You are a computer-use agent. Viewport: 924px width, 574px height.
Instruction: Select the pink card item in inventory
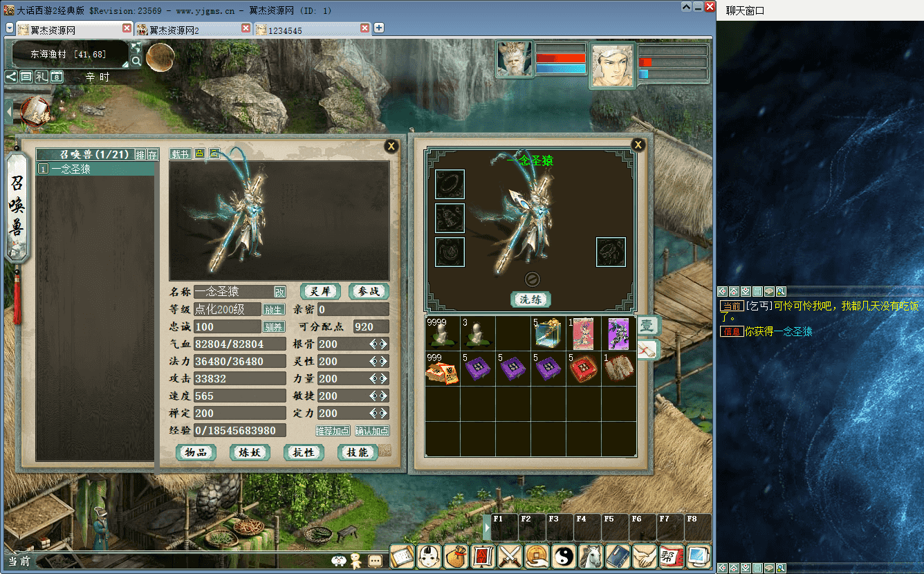[x=583, y=334]
